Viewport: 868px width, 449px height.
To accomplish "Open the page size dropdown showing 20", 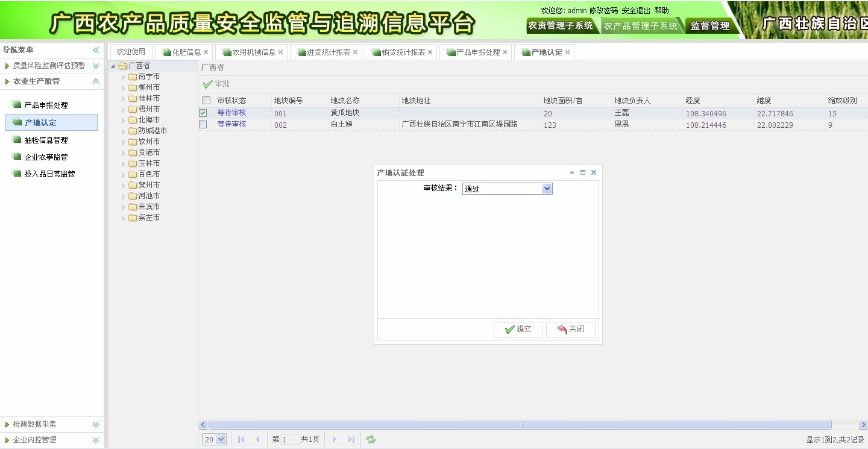I will (214, 439).
